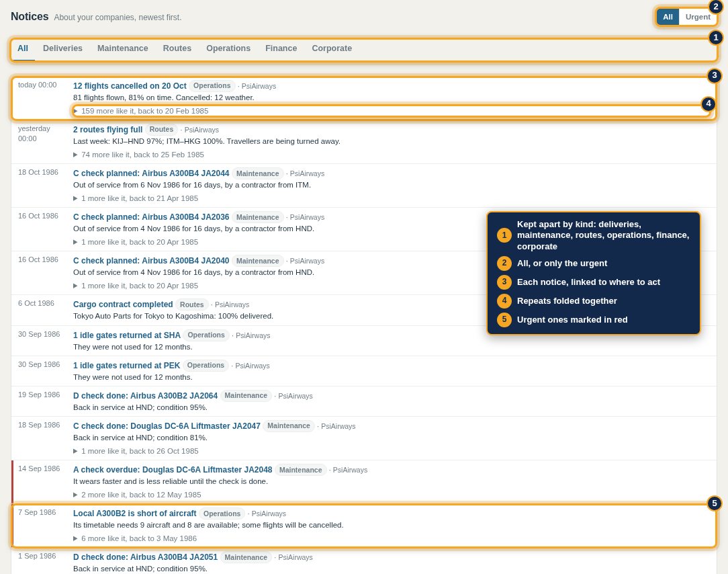Click the Maintenance tag on the JA2048 overdue notice

(x=300, y=470)
